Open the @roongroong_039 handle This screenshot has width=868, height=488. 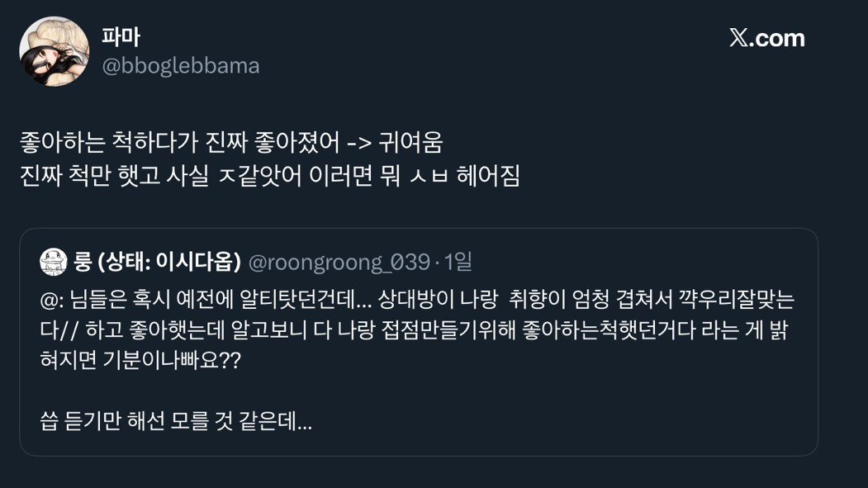(339, 263)
